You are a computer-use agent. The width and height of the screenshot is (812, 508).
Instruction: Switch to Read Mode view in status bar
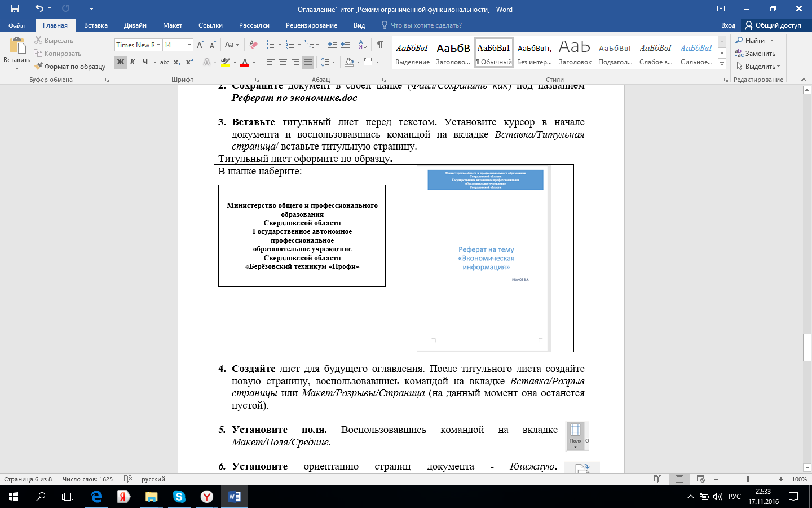(x=657, y=479)
